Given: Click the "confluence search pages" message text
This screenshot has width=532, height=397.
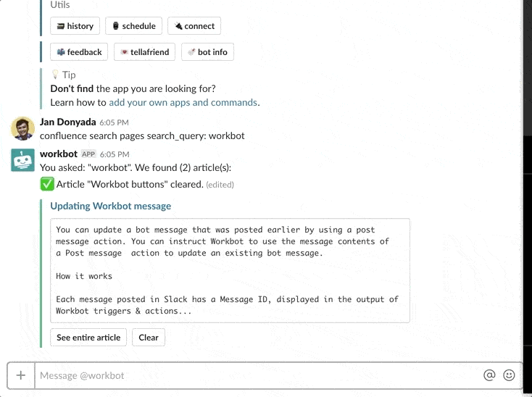Looking at the screenshot, I should pyautogui.click(x=142, y=136).
